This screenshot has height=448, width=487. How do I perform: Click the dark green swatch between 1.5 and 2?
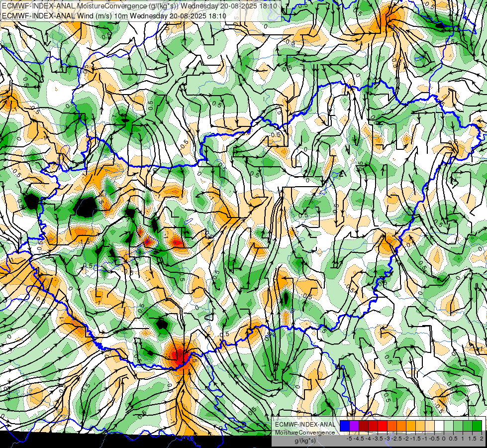477,426
